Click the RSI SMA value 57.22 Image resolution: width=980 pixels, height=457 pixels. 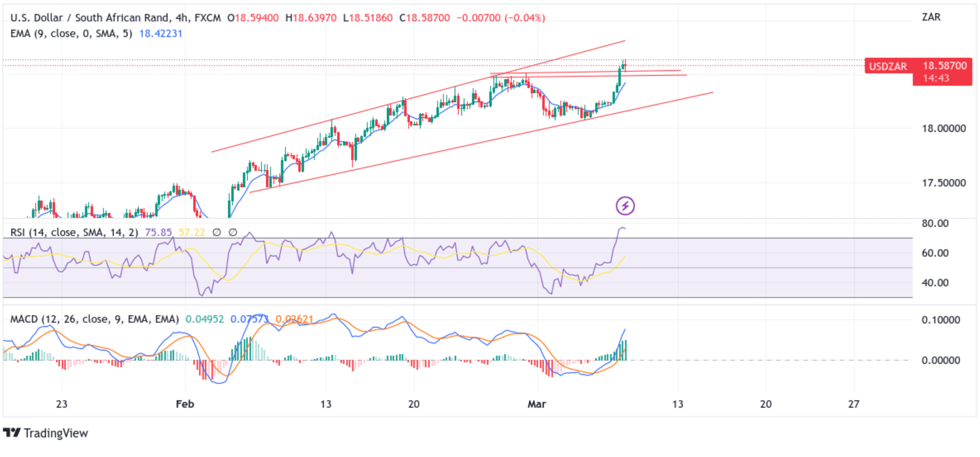point(192,232)
